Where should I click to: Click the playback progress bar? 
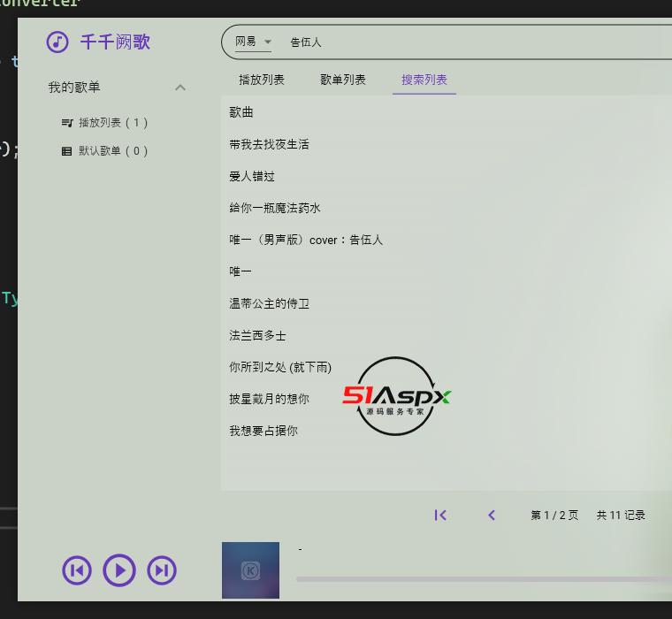pos(484,579)
